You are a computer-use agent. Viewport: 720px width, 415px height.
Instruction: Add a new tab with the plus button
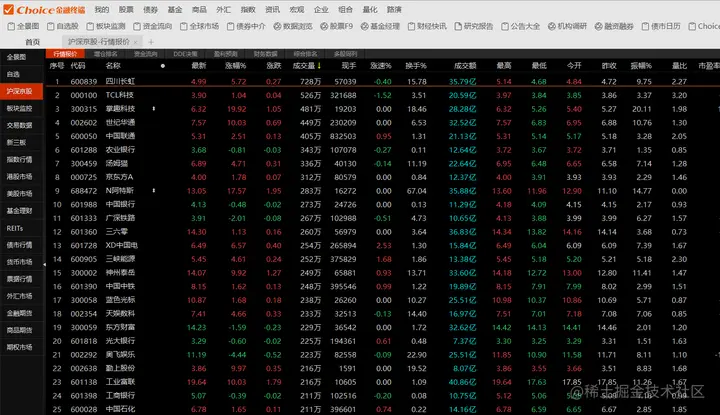point(151,42)
